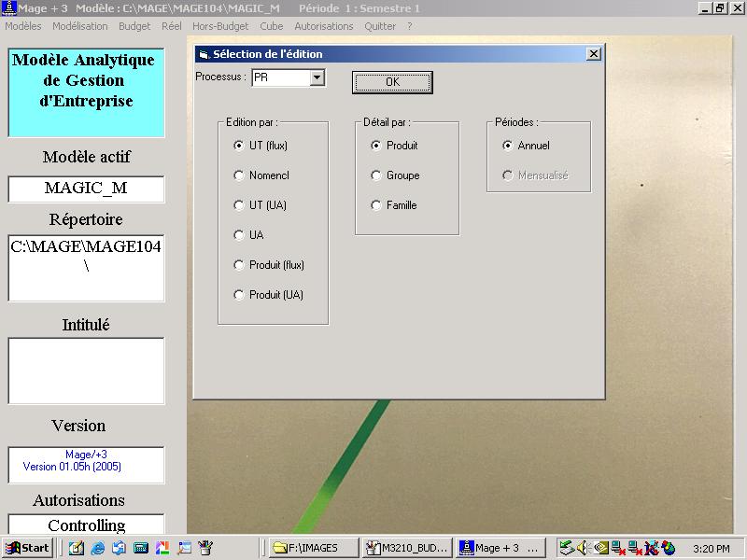The width and height of the screenshot is (747, 560).
Task: Open the Hors-Budget menu
Action: point(220,26)
